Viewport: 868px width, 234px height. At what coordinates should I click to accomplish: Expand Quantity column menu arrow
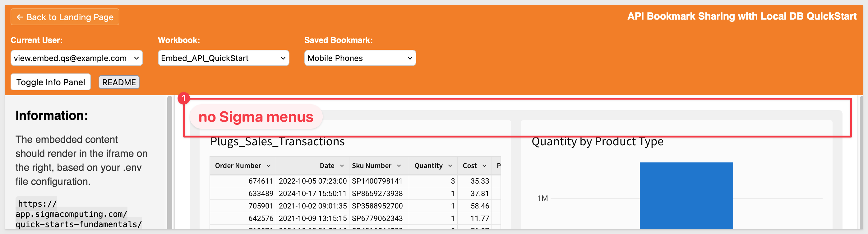[x=450, y=166]
